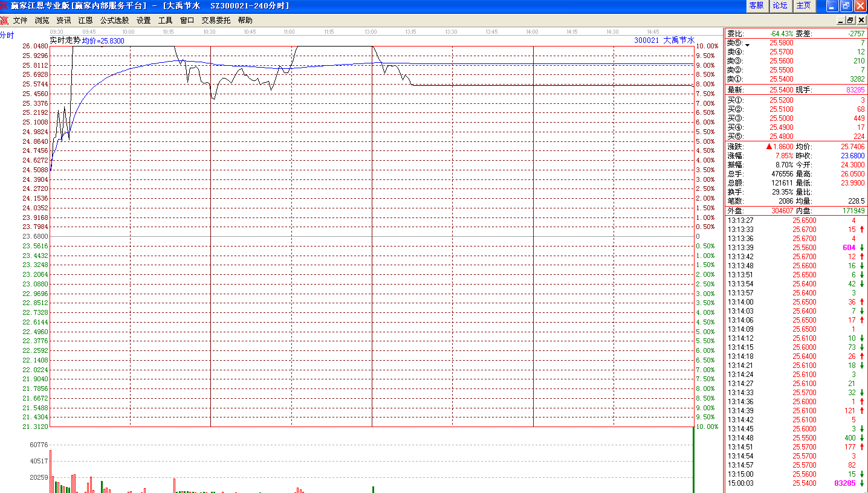The width and height of the screenshot is (868, 493).
Task: Click the 委差 value -2757
Action: pos(855,34)
